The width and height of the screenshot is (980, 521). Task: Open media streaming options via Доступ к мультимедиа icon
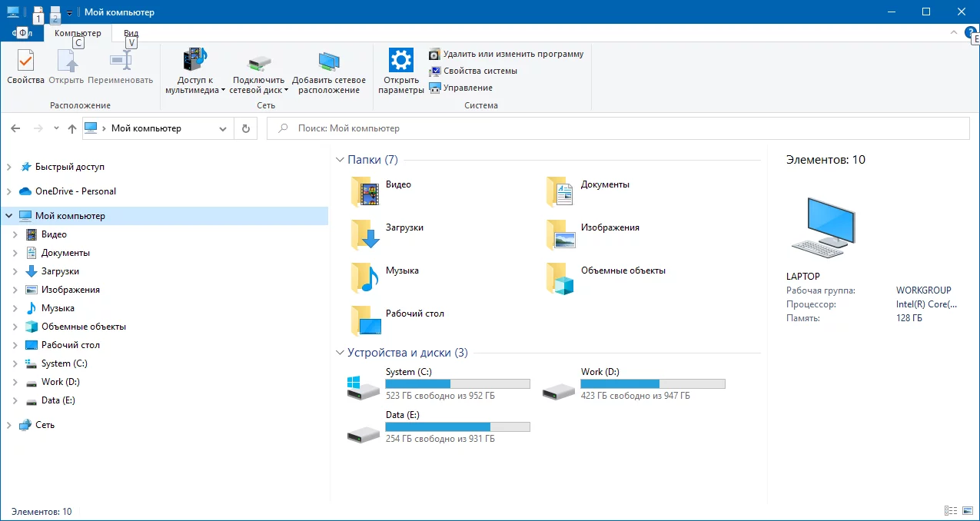click(x=194, y=69)
